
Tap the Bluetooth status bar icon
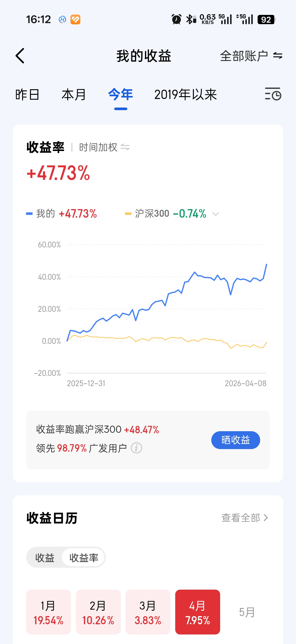tap(191, 20)
